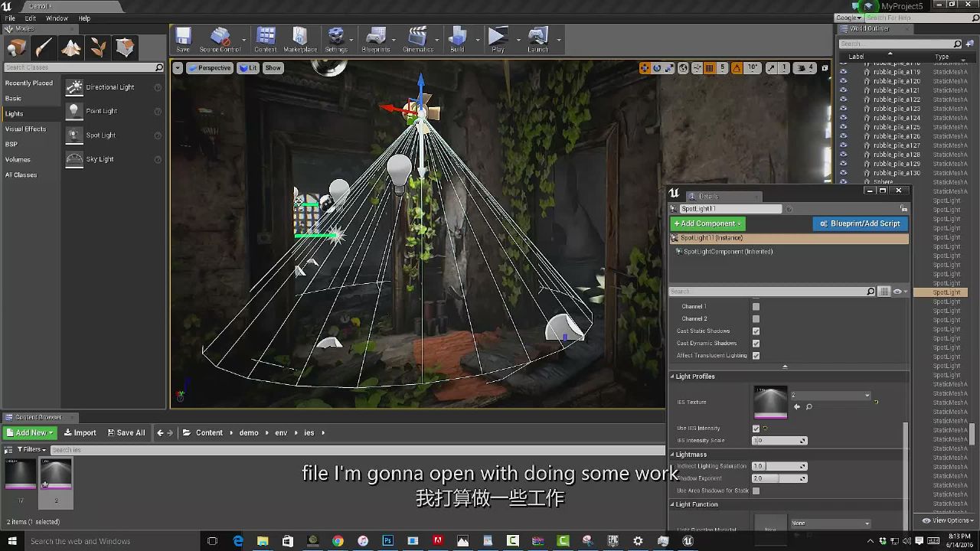Screen dimensions: 980x551
Task: Open property matrix grid icon in Details
Action: (x=884, y=292)
